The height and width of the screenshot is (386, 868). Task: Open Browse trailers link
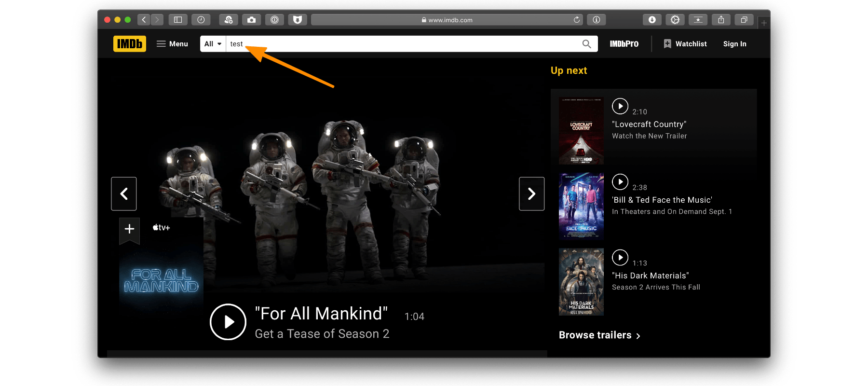click(599, 335)
